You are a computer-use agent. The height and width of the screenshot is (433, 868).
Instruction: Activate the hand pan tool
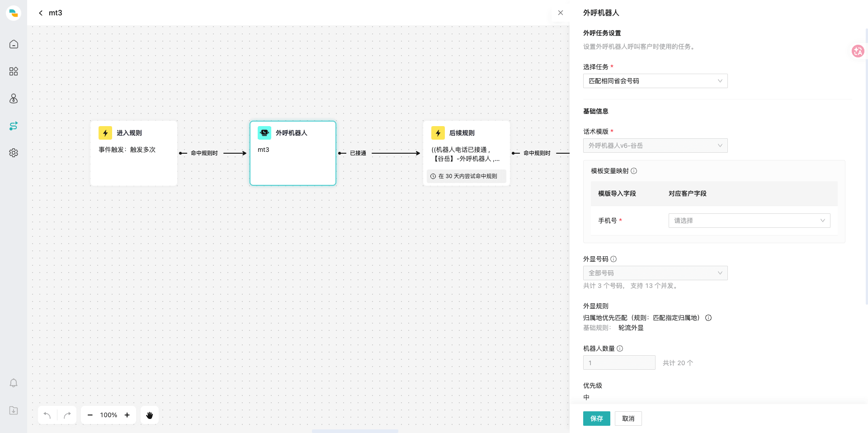[x=150, y=415]
